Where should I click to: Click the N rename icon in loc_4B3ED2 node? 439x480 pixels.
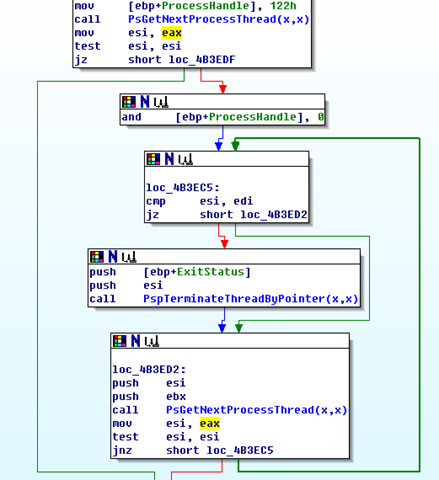[x=135, y=341]
